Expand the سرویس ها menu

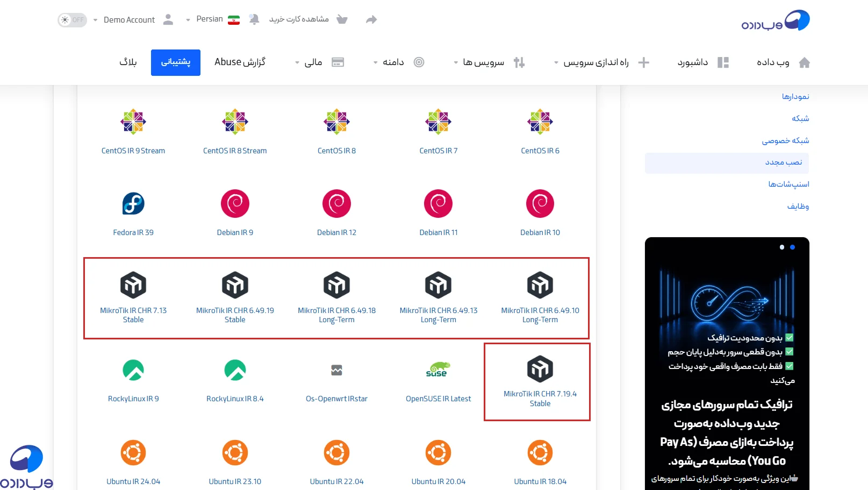479,62
